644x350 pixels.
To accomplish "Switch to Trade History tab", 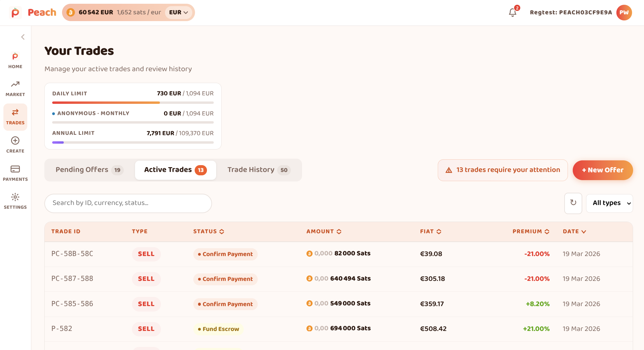I will [259, 170].
